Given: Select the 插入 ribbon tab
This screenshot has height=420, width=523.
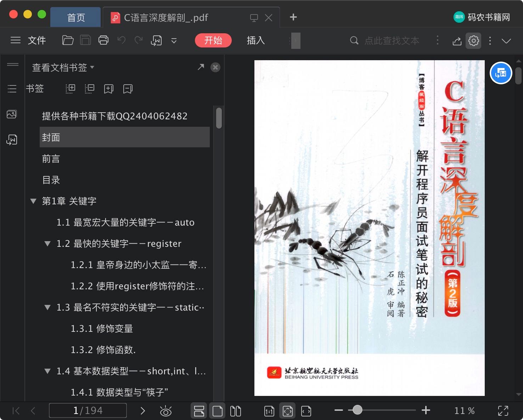Looking at the screenshot, I should point(256,40).
